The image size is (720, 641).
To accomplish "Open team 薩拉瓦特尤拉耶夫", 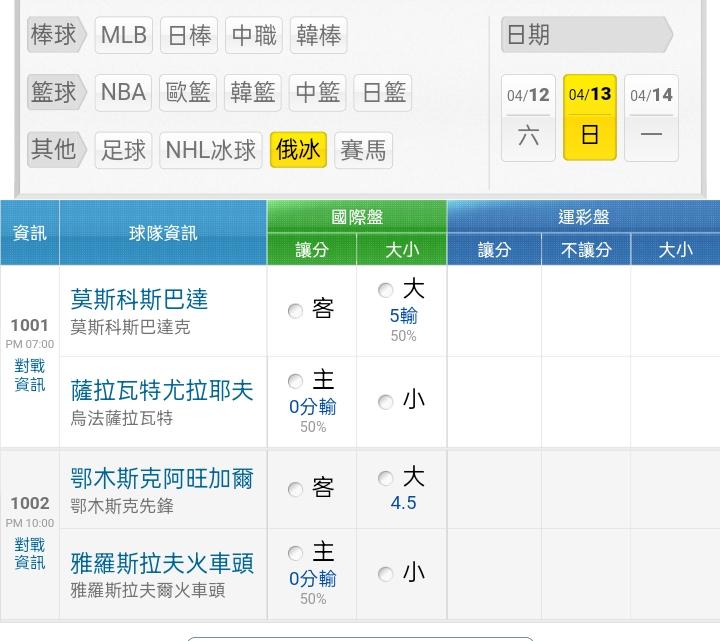I will click(162, 390).
